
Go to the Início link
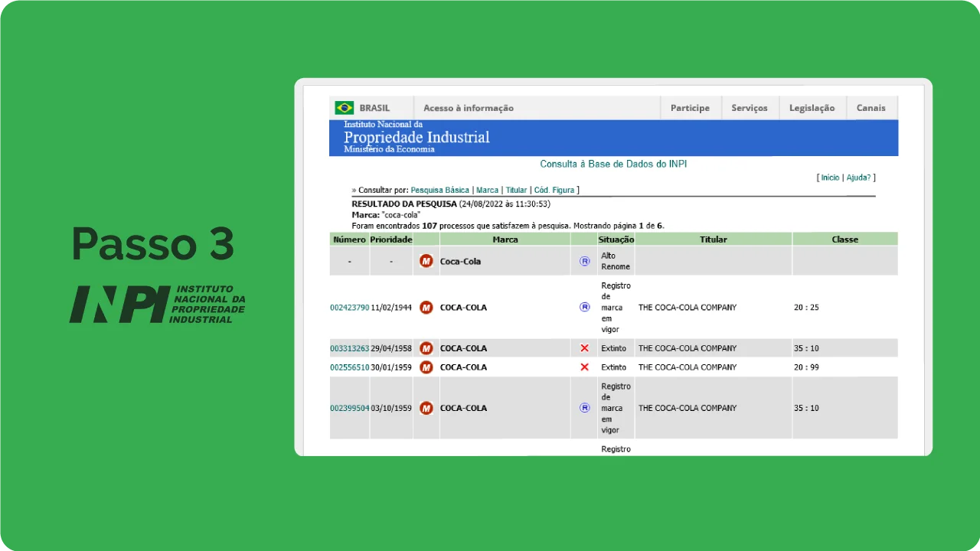pos(830,178)
